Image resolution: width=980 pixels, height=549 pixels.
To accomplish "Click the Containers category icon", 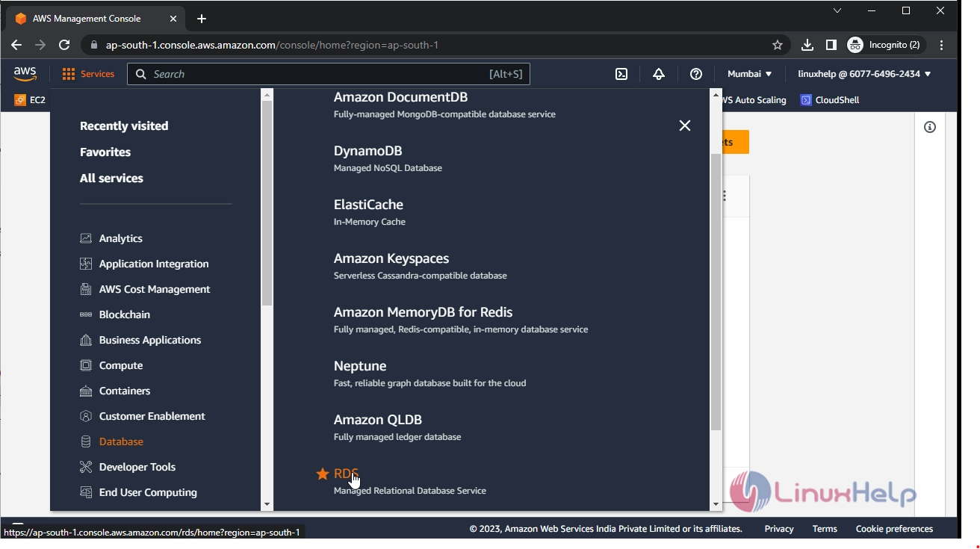I will [x=86, y=391].
